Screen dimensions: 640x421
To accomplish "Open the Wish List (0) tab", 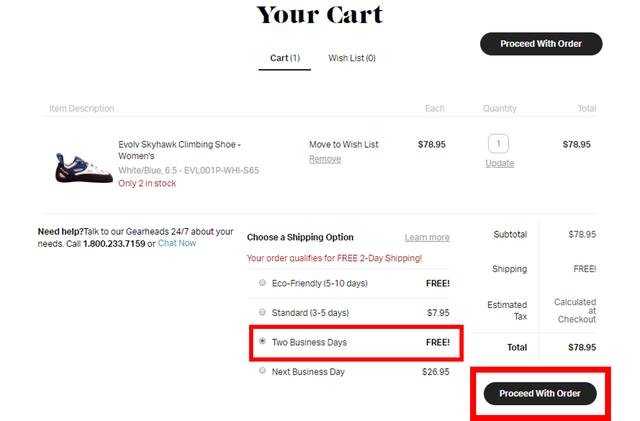I will [352, 58].
